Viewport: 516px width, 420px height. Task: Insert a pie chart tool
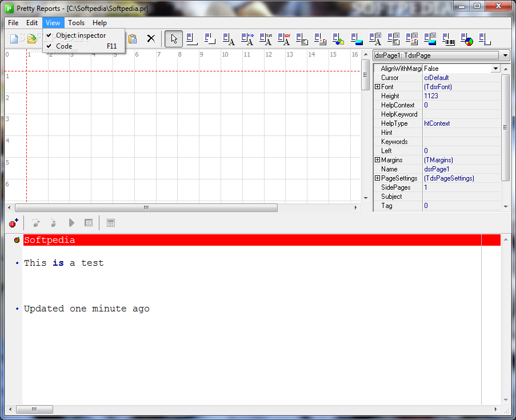(467, 39)
